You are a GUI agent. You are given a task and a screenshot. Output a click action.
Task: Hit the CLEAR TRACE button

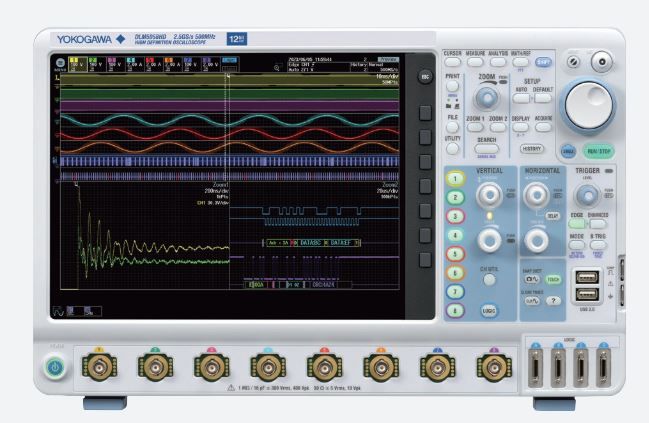point(531,301)
